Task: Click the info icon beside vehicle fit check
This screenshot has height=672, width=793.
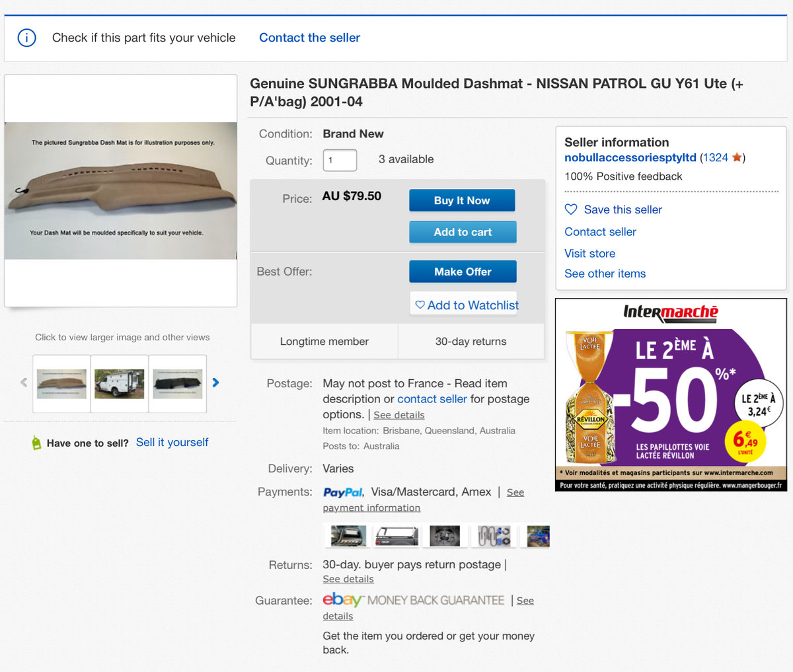Action: coord(26,38)
